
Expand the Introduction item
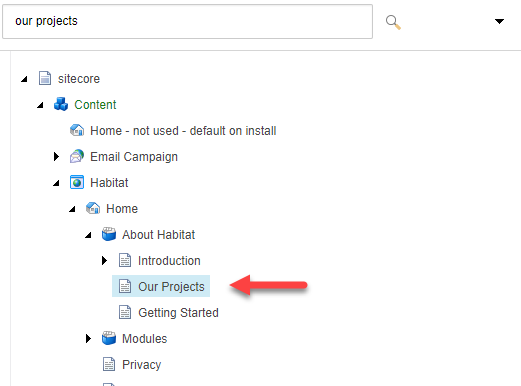pyautogui.click(x=104, y=260)
